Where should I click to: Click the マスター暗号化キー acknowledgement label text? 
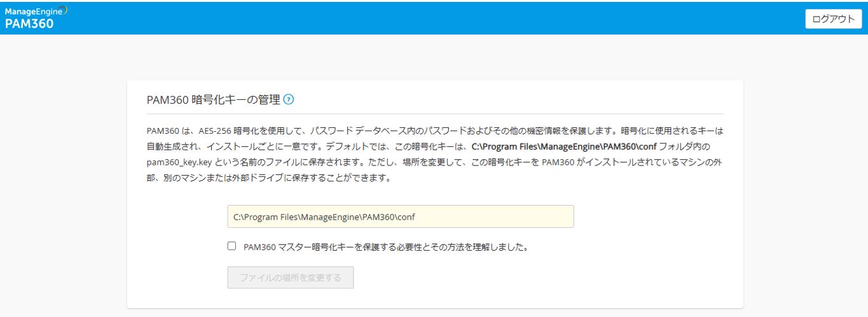(x=386, y=246)
